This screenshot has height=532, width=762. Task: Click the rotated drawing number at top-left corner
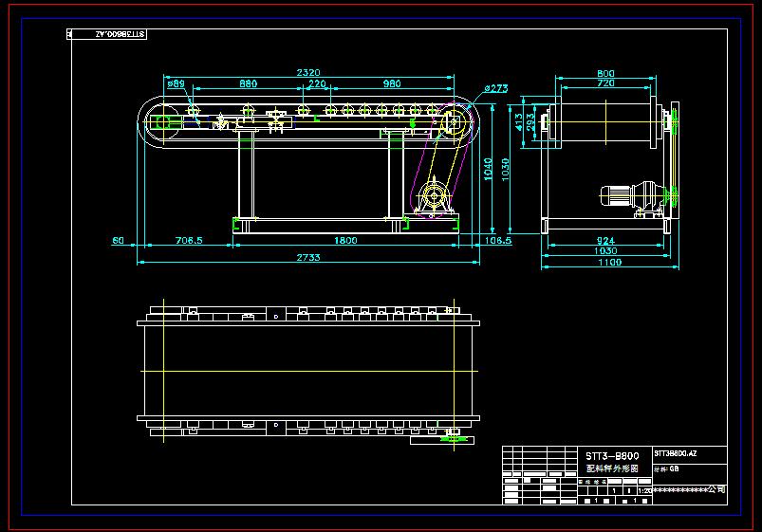(x=106, y=34)
